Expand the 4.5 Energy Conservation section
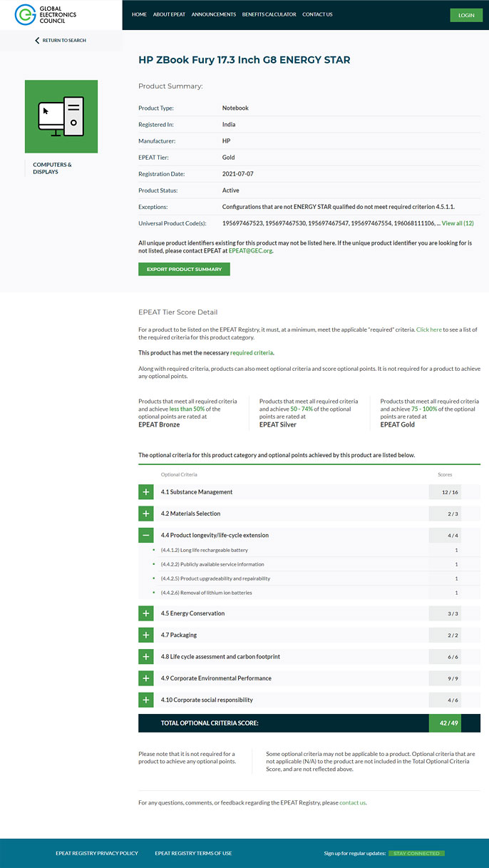This screenshot has width=489, height=868. [x=145, y=613]
